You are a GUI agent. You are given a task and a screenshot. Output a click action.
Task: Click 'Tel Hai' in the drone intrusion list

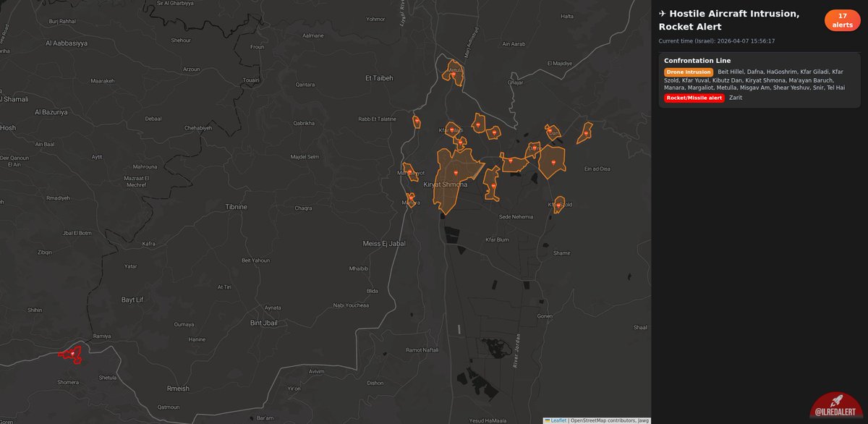click(835, 88)
